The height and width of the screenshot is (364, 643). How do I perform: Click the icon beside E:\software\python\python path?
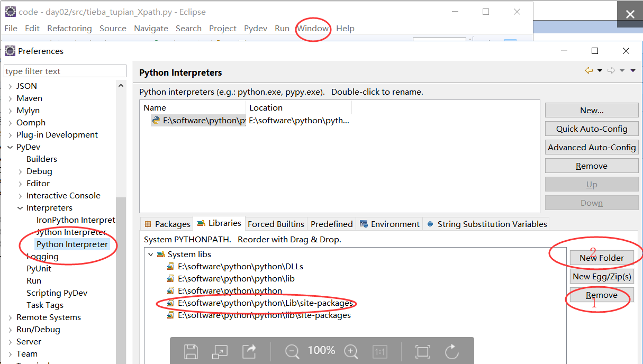[x=171, y=291]
